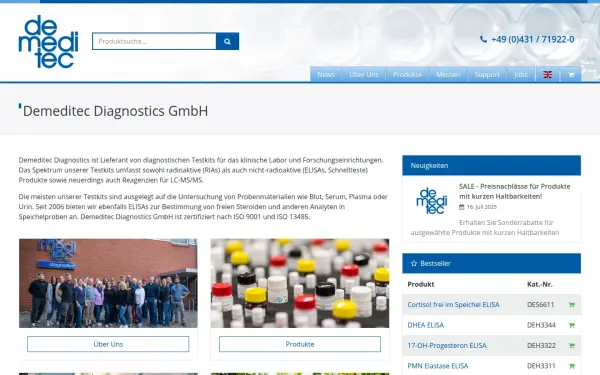
Task: Add Cortisol frei im Speichel ELISA to cart
Action: click(572, 305)
